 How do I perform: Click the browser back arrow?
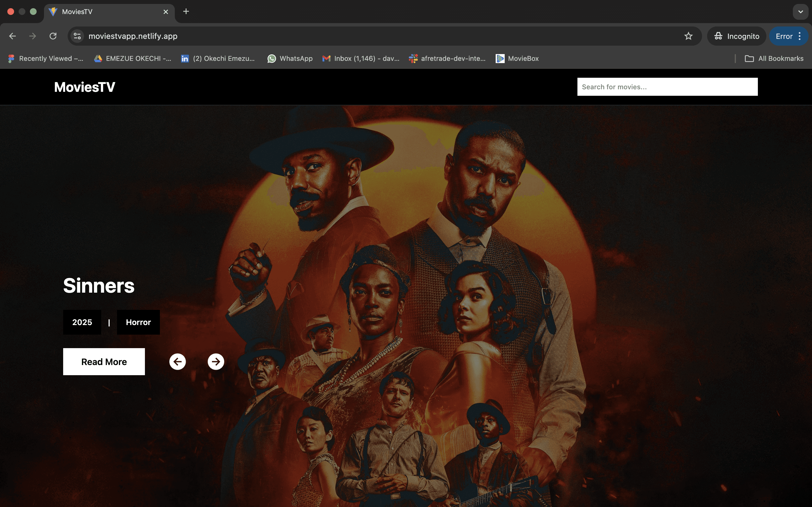pos(12,36)
